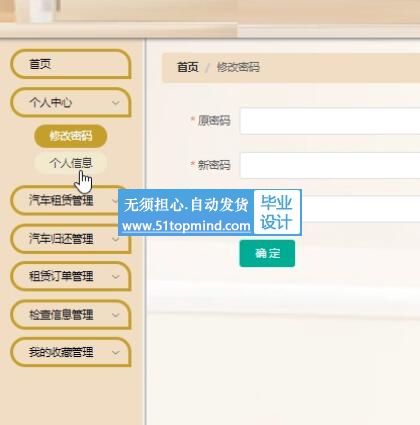Click the 毕业设计 badge
420x425 pixels.
[277, 212]
